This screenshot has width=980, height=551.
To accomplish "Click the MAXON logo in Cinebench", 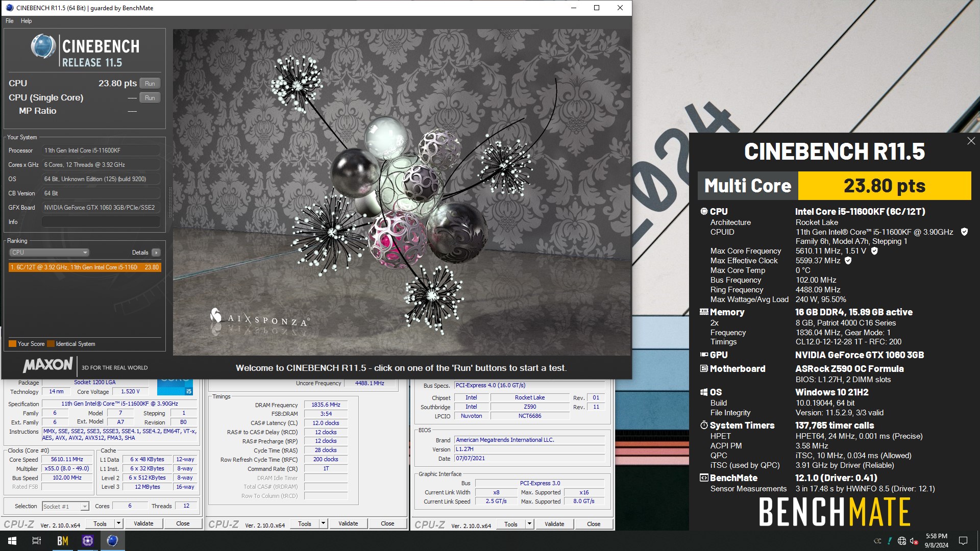I will [47, 365].
